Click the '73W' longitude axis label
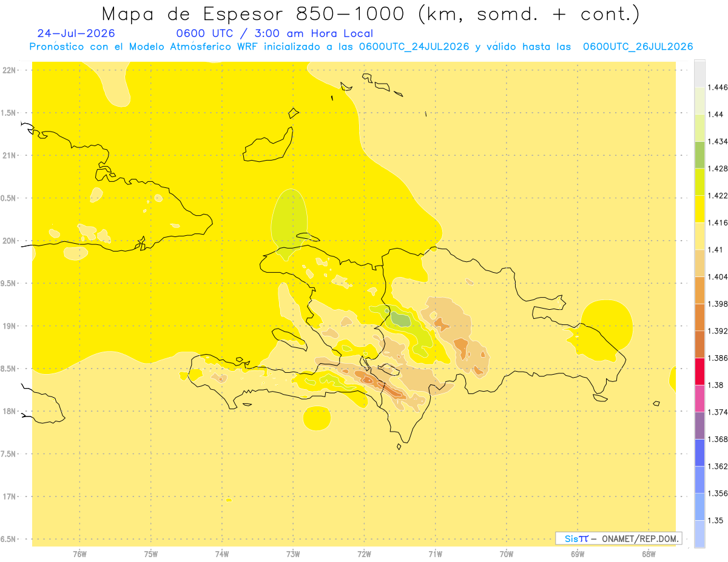 tap(293, 554)
